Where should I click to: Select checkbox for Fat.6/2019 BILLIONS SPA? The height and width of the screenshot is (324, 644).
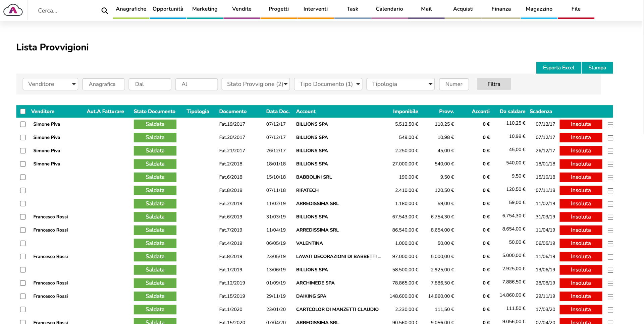(23, 217)
